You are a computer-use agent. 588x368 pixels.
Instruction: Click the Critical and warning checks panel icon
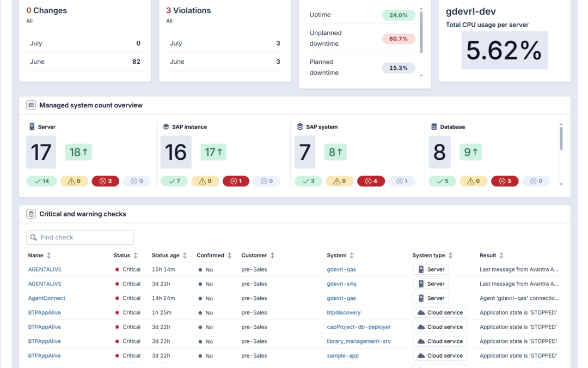coord(31,214)
